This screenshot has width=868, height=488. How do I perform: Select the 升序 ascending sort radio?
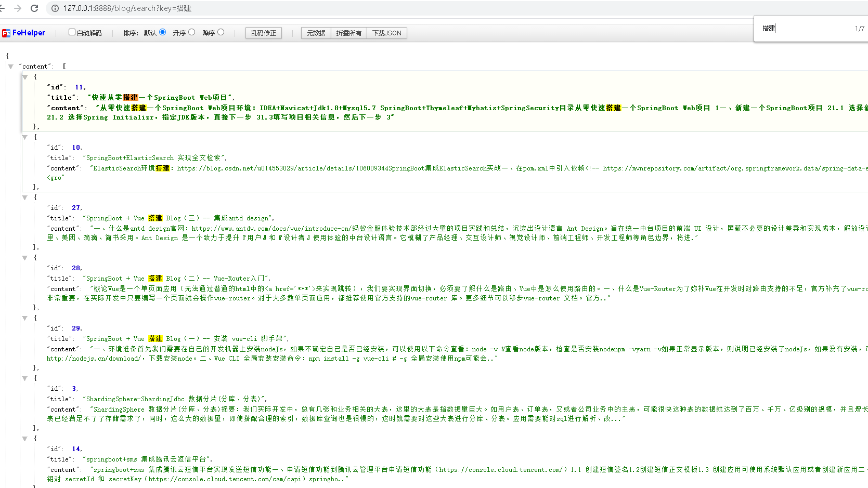click(191, 32)
